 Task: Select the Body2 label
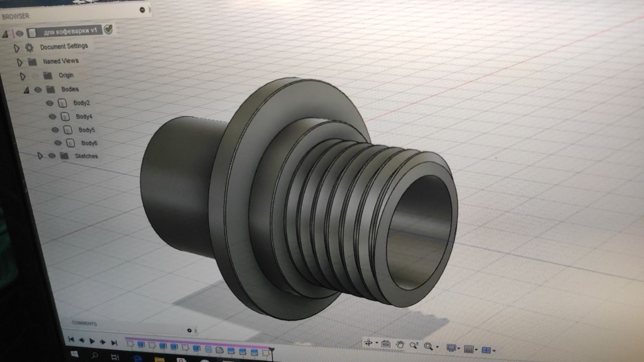pos(82,103)
